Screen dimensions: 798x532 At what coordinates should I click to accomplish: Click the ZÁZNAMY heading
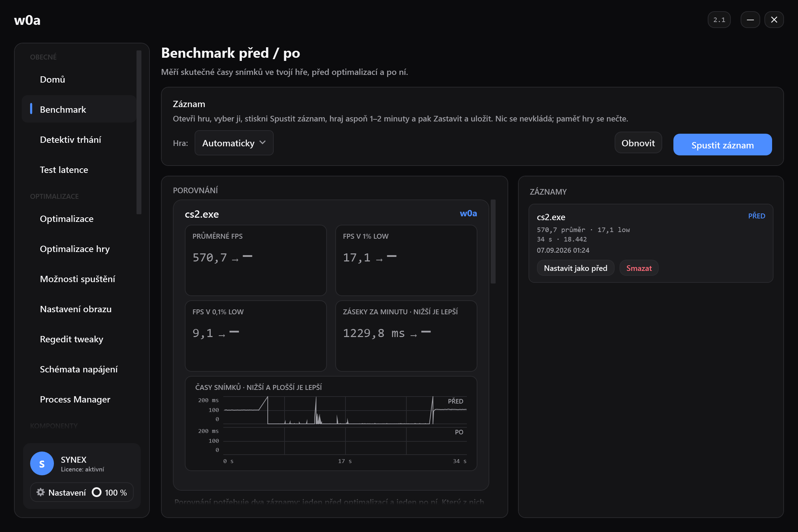coord(548,192)
